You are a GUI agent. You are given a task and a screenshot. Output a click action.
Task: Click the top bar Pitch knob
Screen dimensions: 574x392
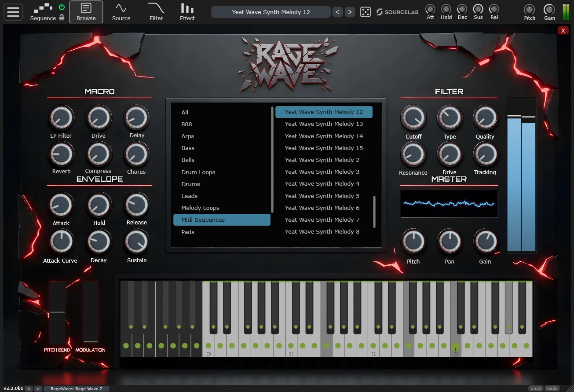[x=530, y=9]
